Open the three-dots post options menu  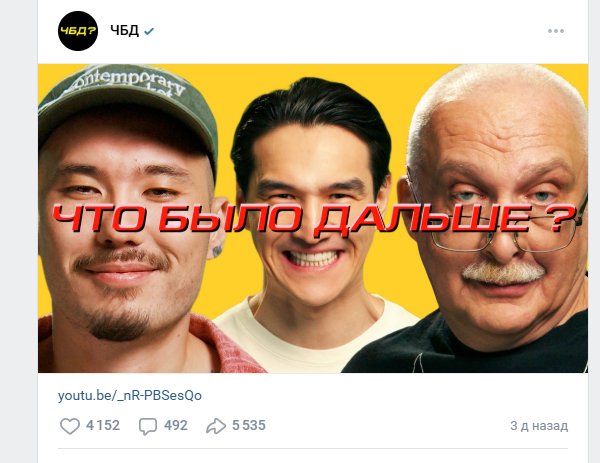click(556, 31)
